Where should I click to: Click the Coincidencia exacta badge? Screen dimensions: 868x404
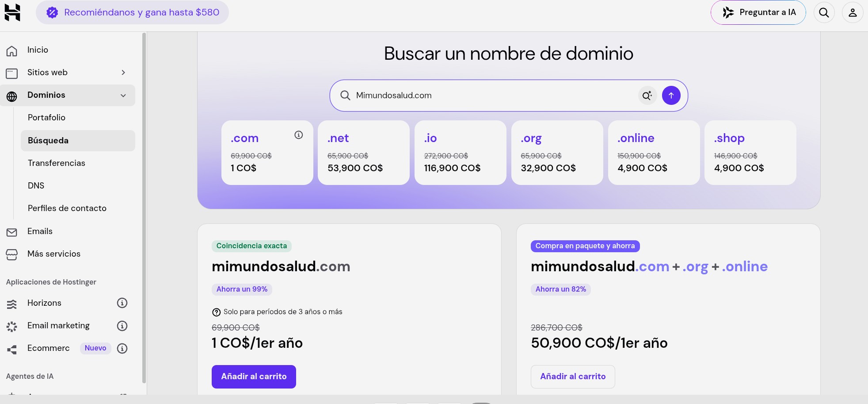pyautogui.click(x=251, y=246)
